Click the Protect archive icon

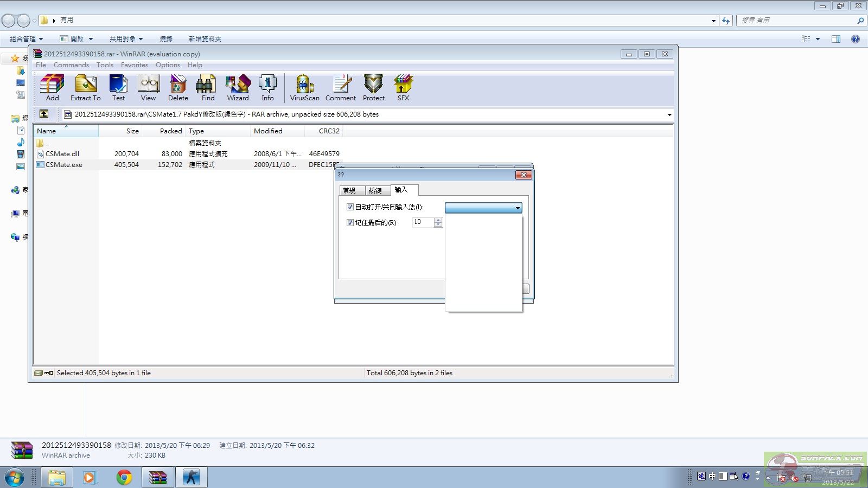pyautogui.click(x=373, y=88)
